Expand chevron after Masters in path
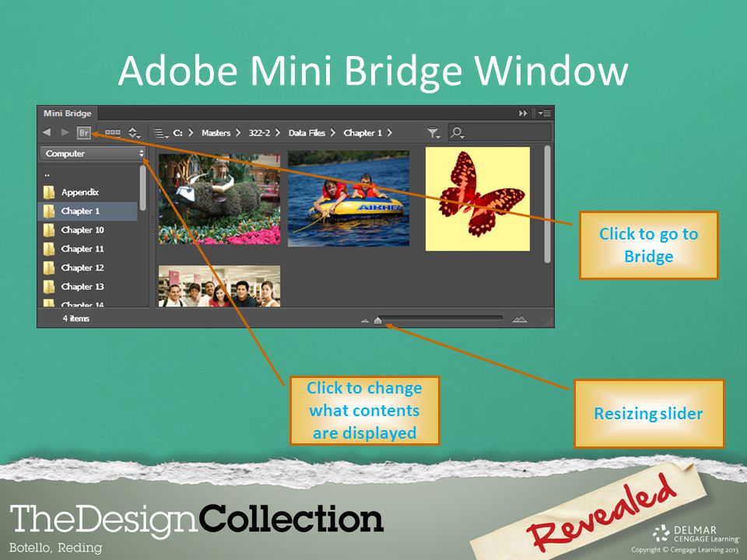747x560 pixels. click(238, 133)
